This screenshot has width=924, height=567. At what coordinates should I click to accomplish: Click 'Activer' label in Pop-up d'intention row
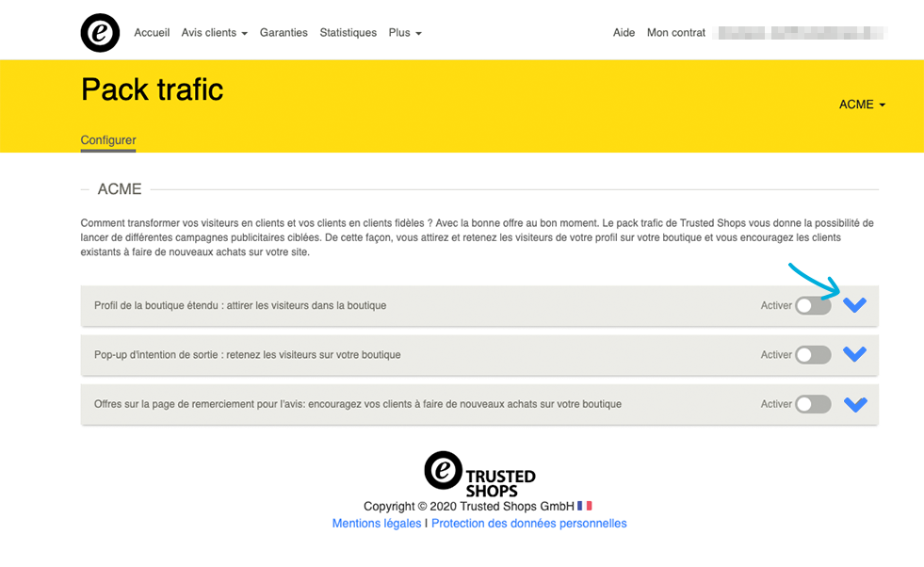776,355
